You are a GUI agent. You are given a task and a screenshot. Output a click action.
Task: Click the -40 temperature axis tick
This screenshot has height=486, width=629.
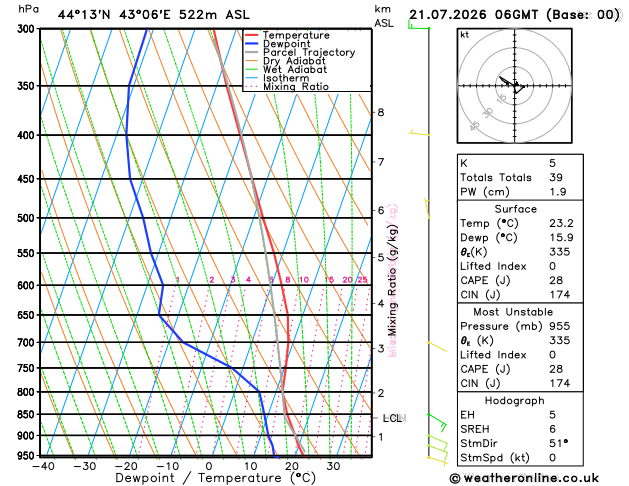43,466
